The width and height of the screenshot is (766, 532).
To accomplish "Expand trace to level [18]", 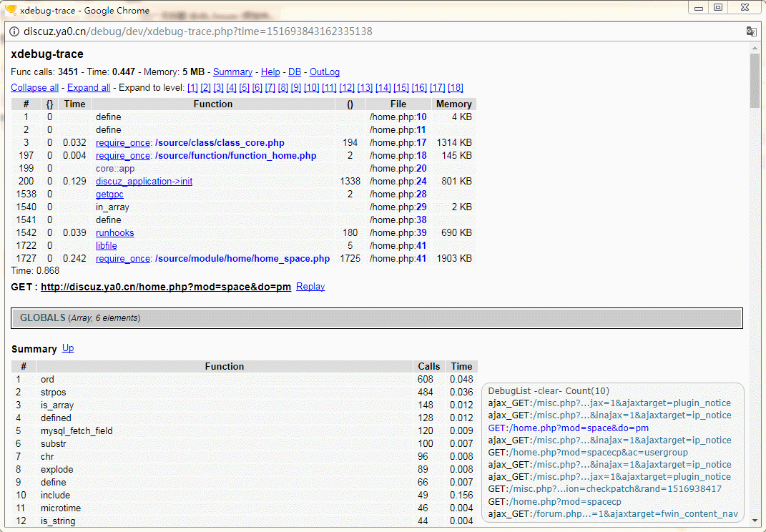I will pos(456,87).
